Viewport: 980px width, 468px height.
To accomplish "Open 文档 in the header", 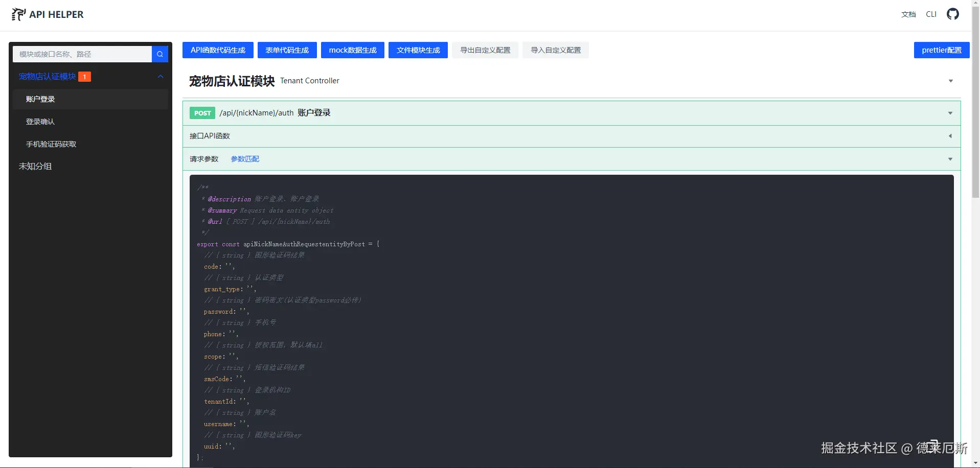I will [908, 14].
